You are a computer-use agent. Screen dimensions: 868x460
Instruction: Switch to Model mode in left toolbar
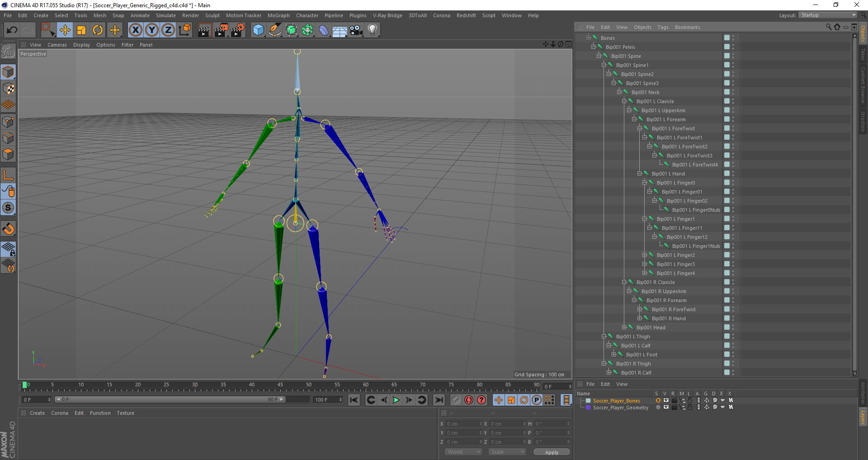[x=8, y=72]
